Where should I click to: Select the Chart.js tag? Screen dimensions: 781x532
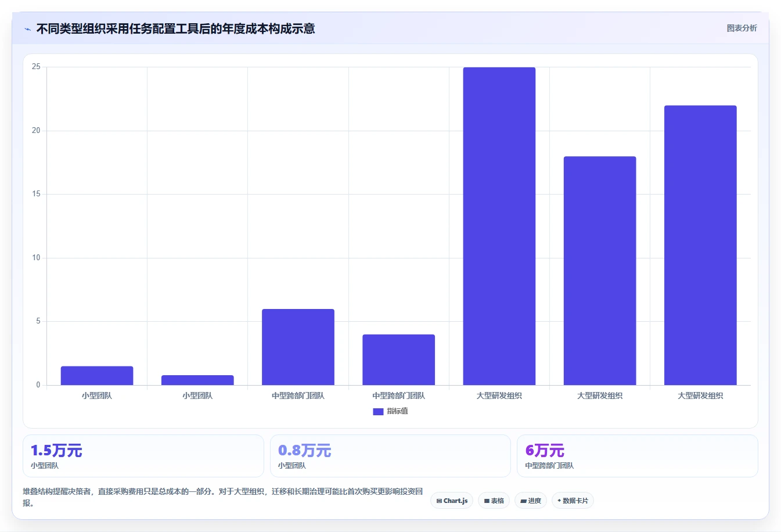(452, 501)
